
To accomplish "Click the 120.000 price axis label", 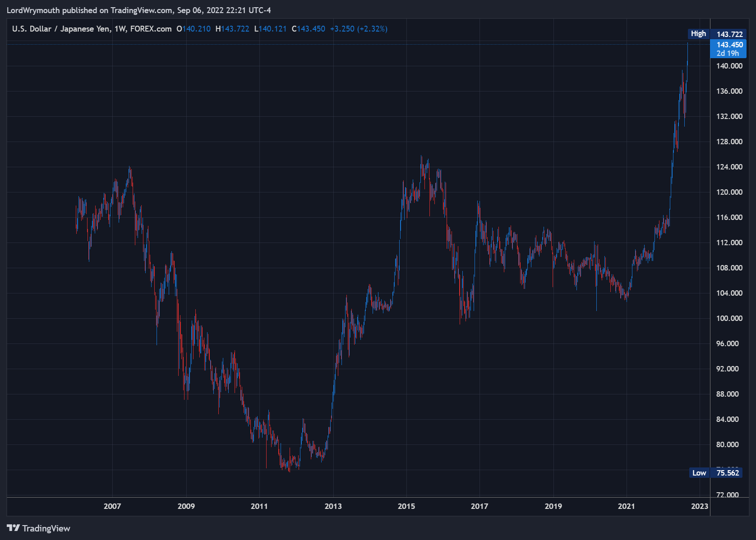I will click(729, 192).
